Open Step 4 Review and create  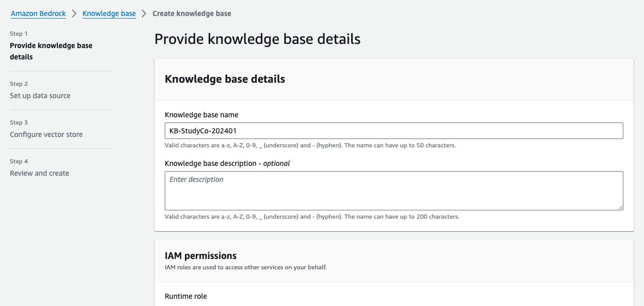pos(39,173)
